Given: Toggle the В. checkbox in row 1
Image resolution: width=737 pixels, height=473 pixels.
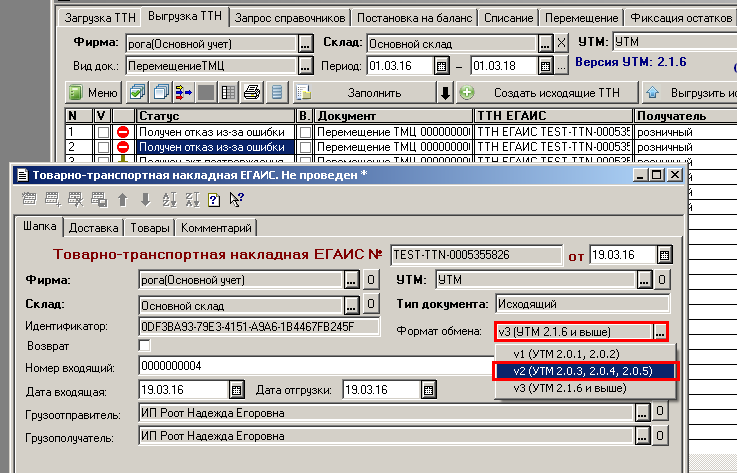Looking at the screenshot, I should 305,132.
